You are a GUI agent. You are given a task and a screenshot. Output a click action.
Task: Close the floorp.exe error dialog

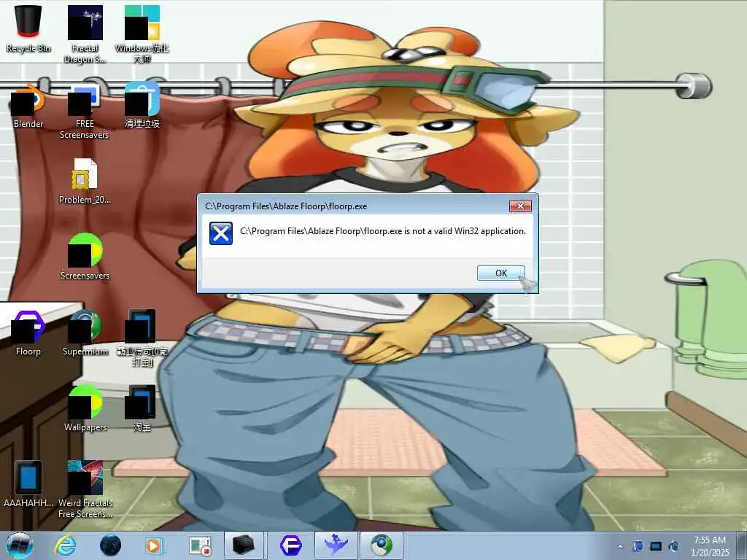[520, 206]
